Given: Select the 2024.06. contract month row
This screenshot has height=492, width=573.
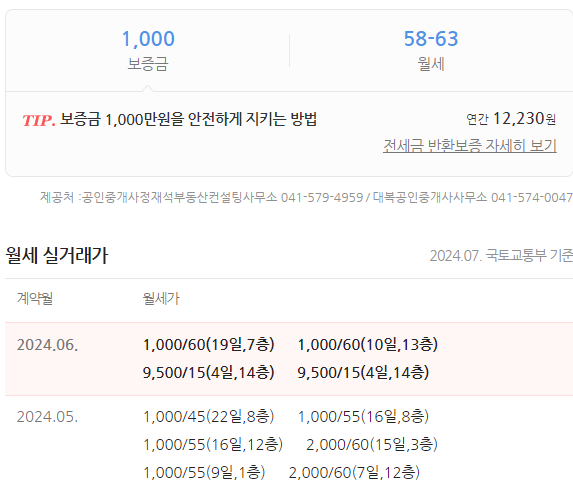Looking at the screenshot, I should 289,359.
